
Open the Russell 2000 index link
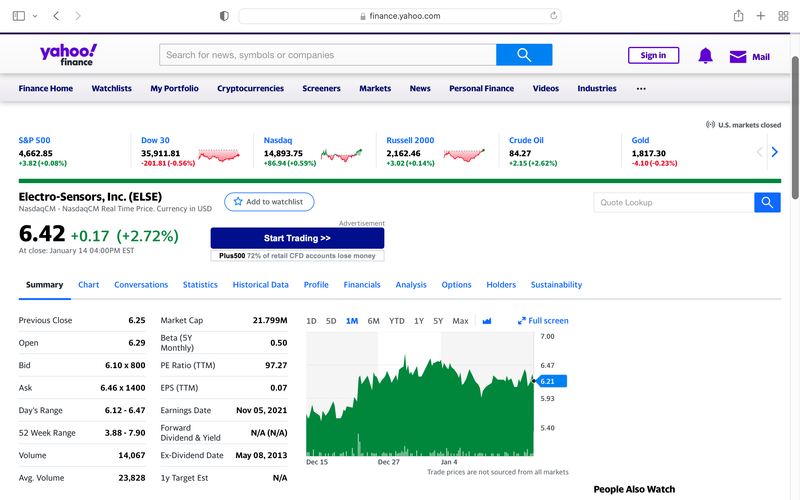click(410, 140)
